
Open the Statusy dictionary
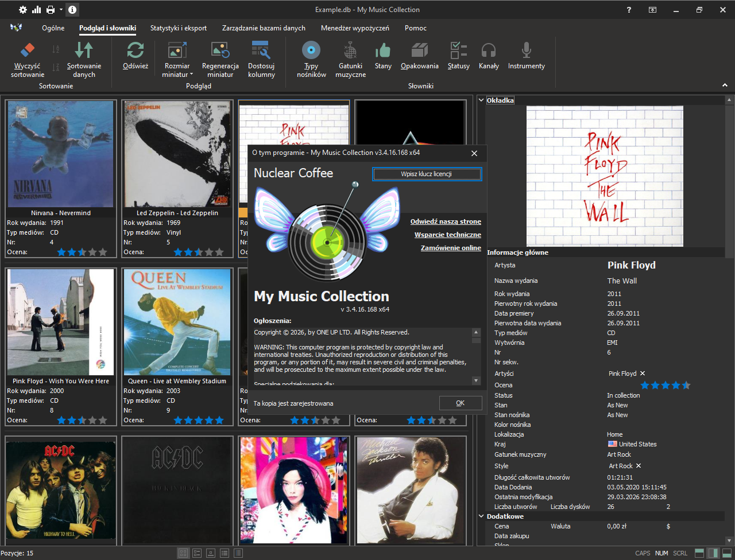[459, 56]
